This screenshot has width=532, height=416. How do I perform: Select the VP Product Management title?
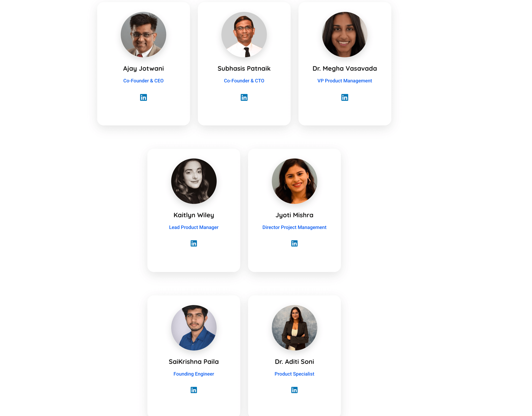(345, 81)
